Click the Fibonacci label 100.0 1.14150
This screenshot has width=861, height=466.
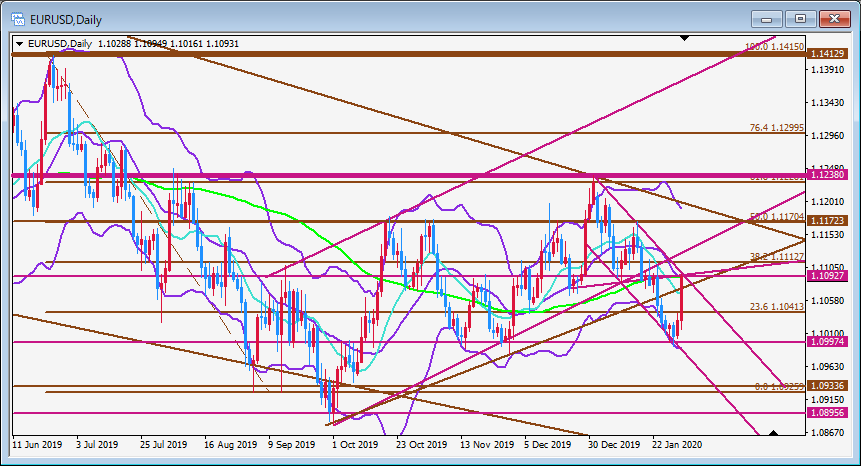(774, 47)
